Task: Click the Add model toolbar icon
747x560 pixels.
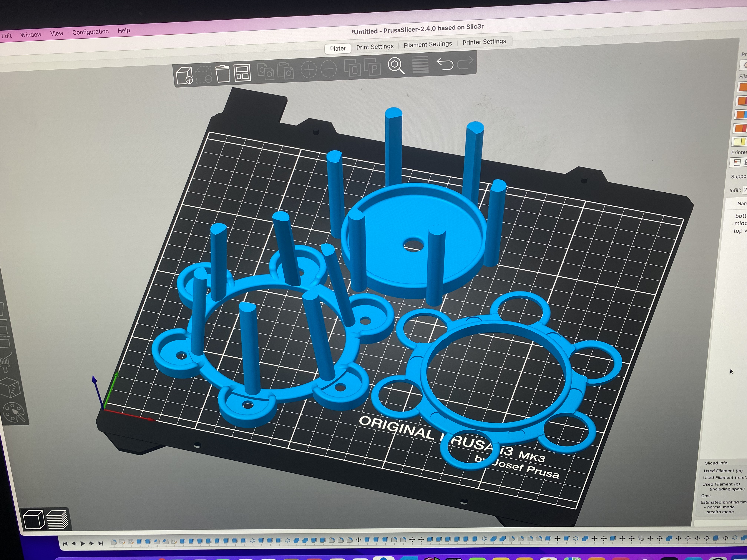Action: point(184,75)
